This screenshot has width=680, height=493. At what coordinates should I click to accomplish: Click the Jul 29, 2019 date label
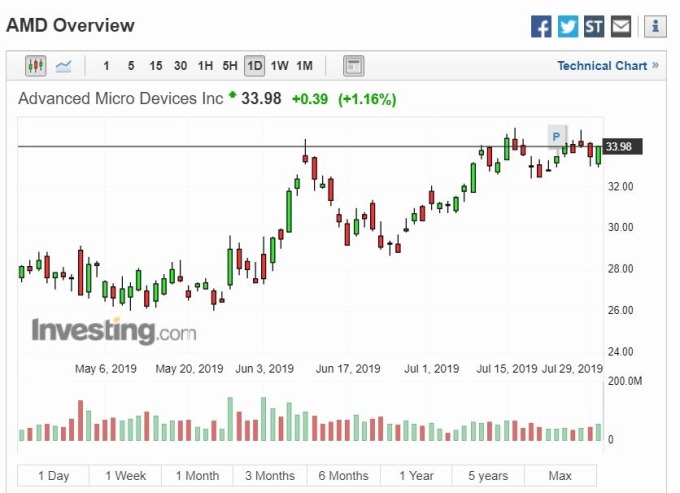(572, 369)
